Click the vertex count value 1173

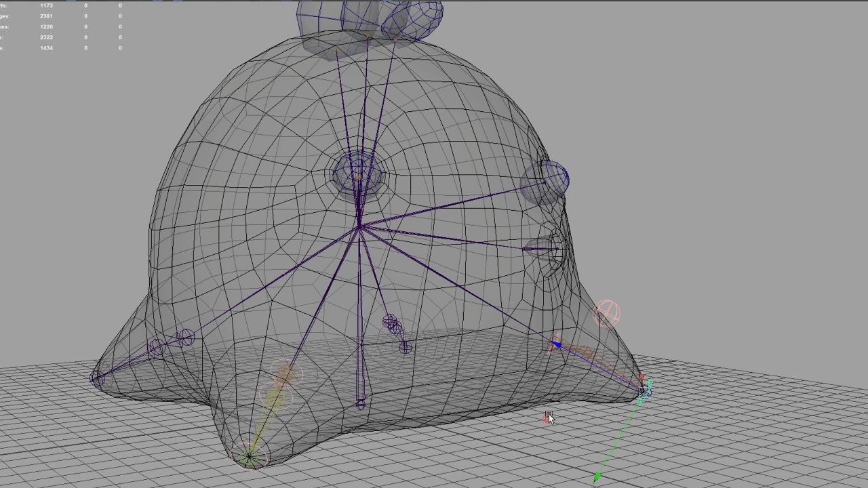point(46,5)
